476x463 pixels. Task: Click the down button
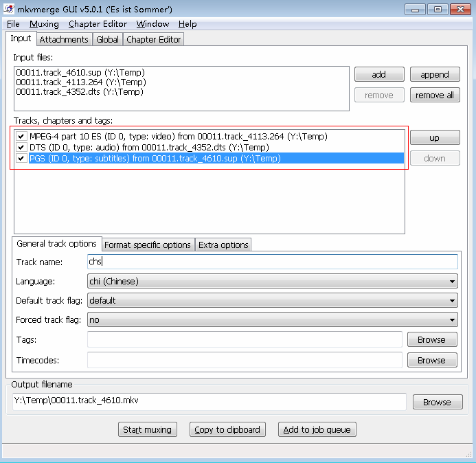point(435,158)
